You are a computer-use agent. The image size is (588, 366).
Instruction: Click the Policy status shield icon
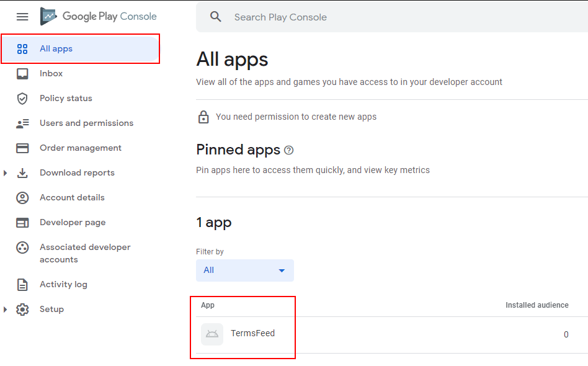[x=22, y=99]
